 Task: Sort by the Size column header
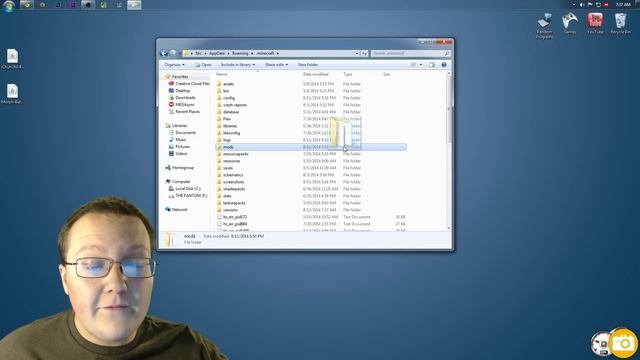(387, 74)
